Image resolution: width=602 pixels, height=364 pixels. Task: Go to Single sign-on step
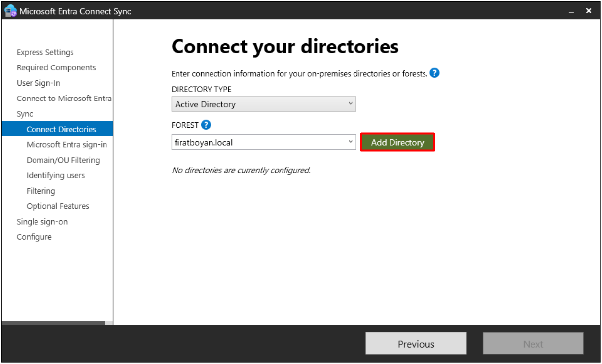42,222
